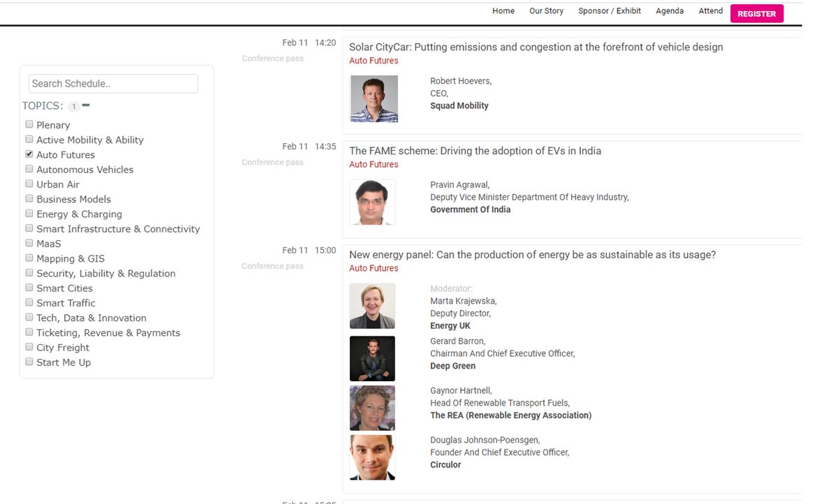The height and width of the screenshot is (504, 838).
Task: Click the Government Of India text
Action: pos(470,210)
